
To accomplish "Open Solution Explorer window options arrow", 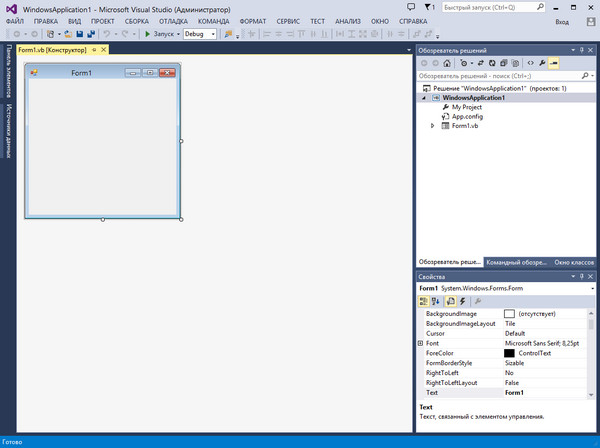I will (x=573, y=50).
